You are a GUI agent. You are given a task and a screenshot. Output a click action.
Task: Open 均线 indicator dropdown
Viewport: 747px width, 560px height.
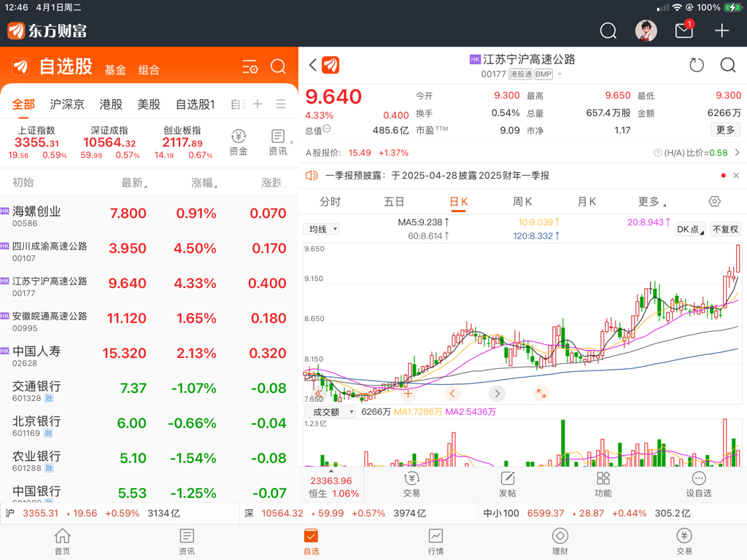point(321,229)
